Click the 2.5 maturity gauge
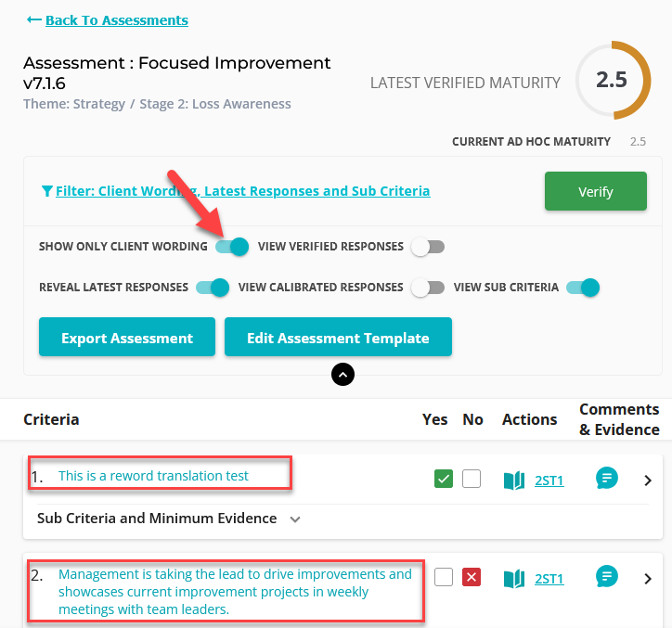This screenshot has width=672, height=628. [613, 80]
